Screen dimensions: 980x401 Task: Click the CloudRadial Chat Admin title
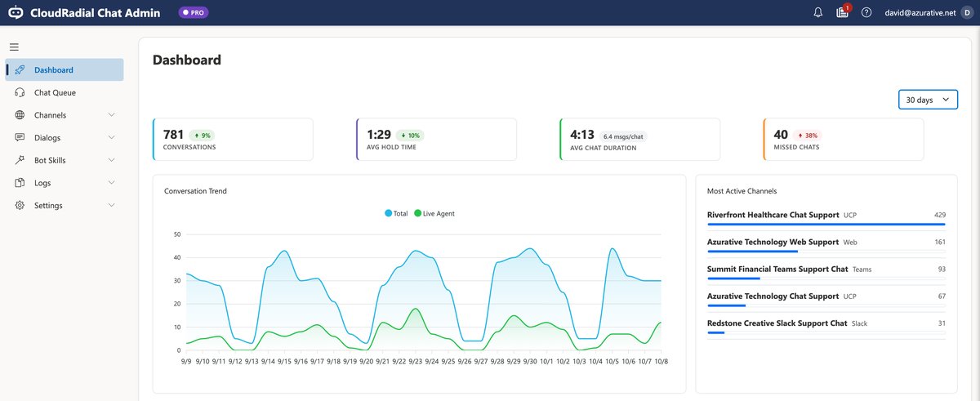coord(95,12)
